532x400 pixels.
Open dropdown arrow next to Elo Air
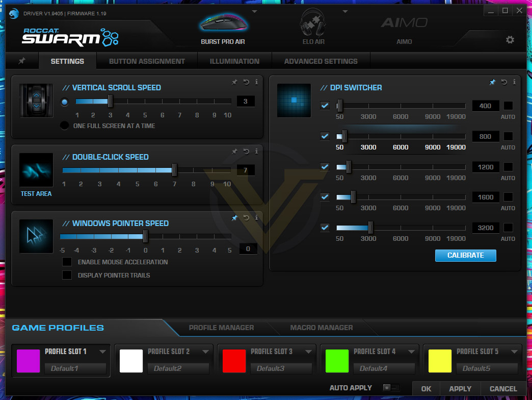click(345, 12)
